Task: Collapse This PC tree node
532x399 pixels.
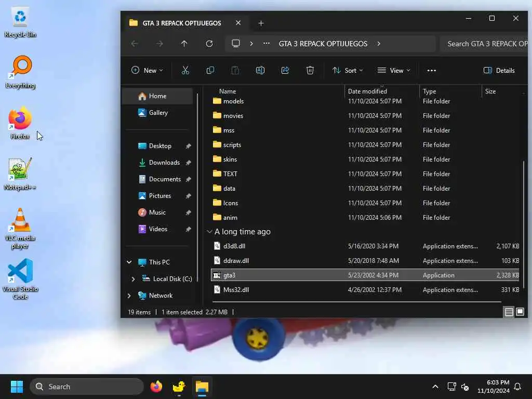Action: [129, 262]
